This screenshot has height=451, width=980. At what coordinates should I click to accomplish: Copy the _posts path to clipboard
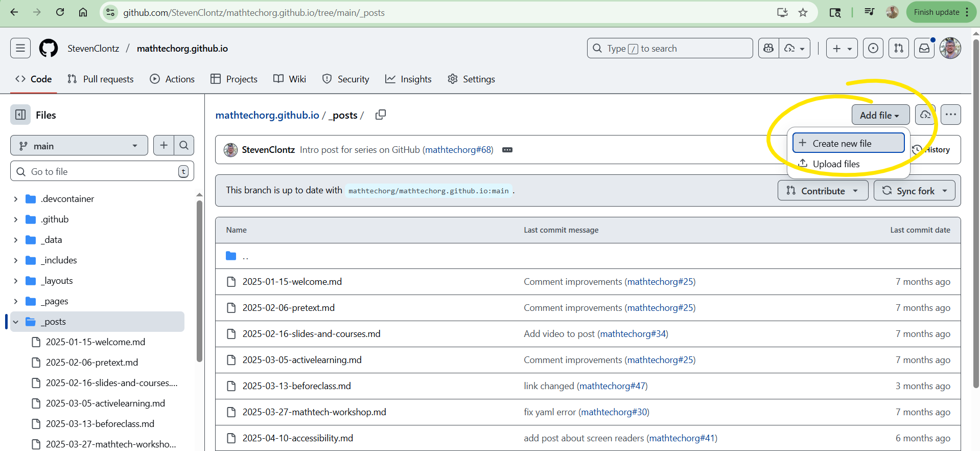pyautogui.click(x=380, y=115)
